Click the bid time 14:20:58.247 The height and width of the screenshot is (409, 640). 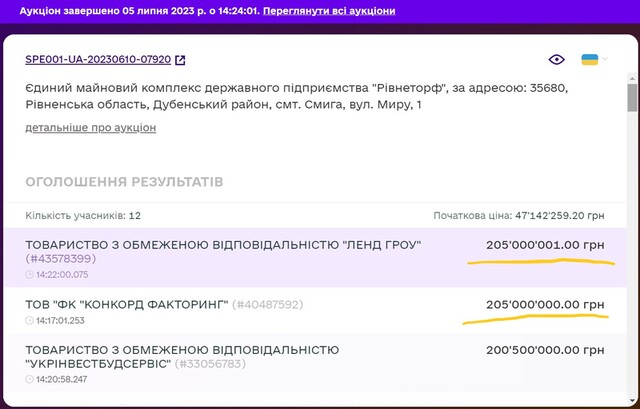pyautogui.click(x=62, y=379)
